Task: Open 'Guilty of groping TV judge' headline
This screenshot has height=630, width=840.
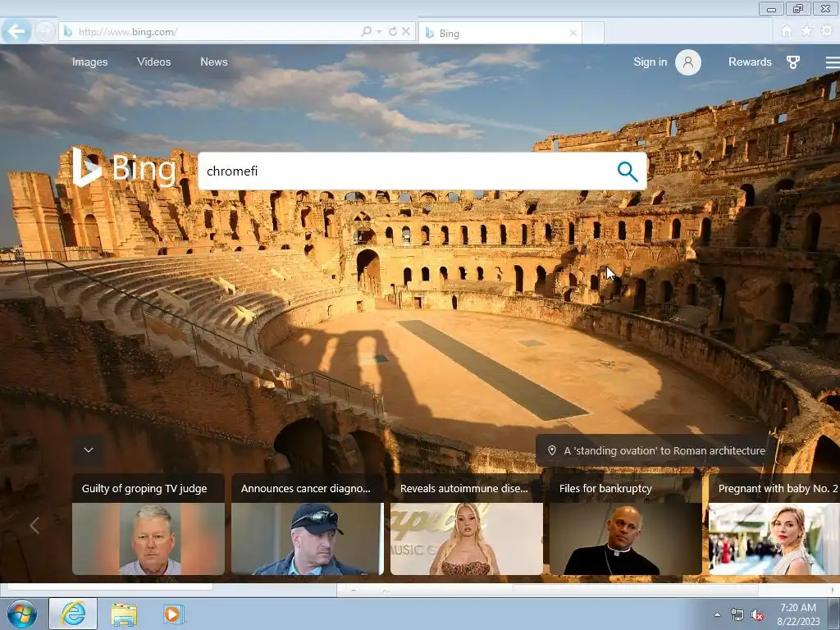Action: (144, 489)
